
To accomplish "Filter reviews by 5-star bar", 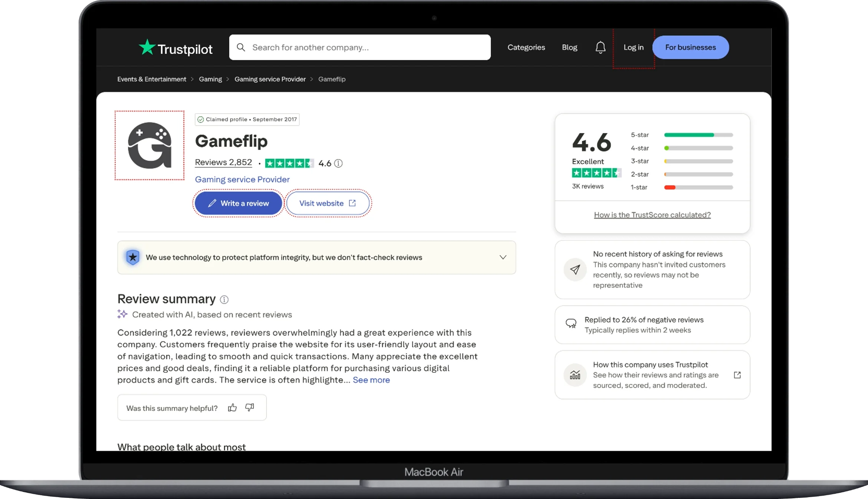I will point(682,135).
